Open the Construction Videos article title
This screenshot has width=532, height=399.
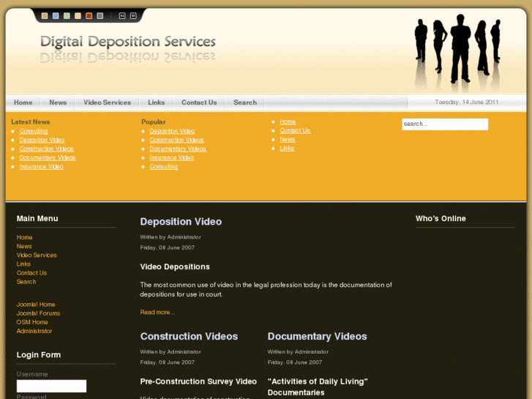tap(189, 336)
